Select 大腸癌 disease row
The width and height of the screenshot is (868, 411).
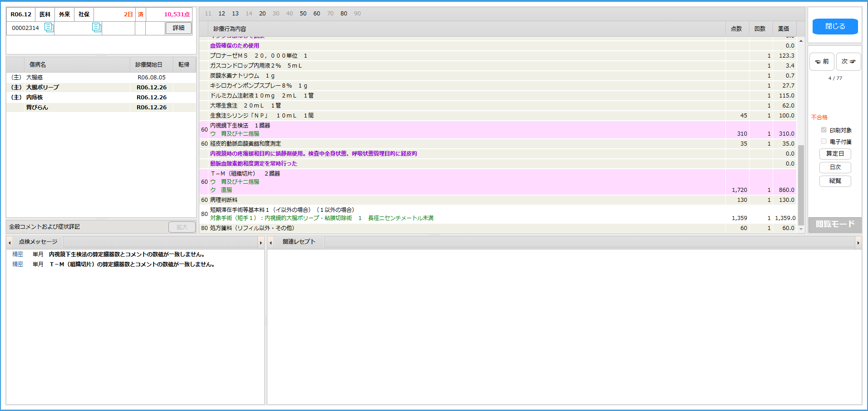pos(101,78)
